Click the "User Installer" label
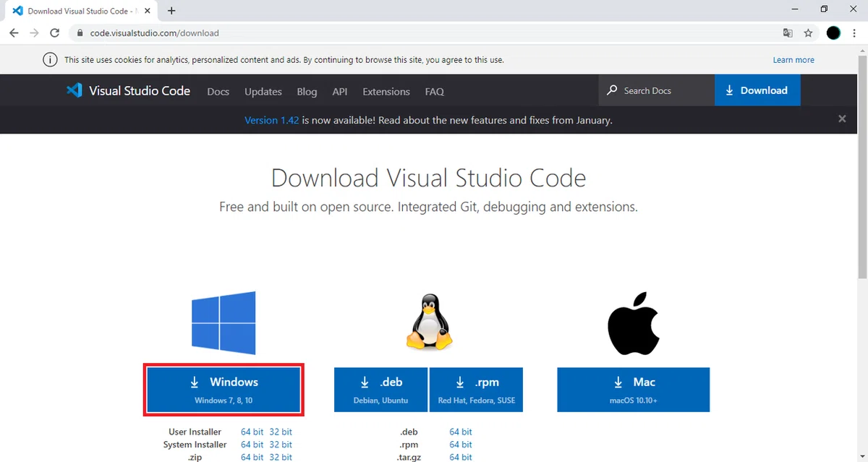 [195, 432]
